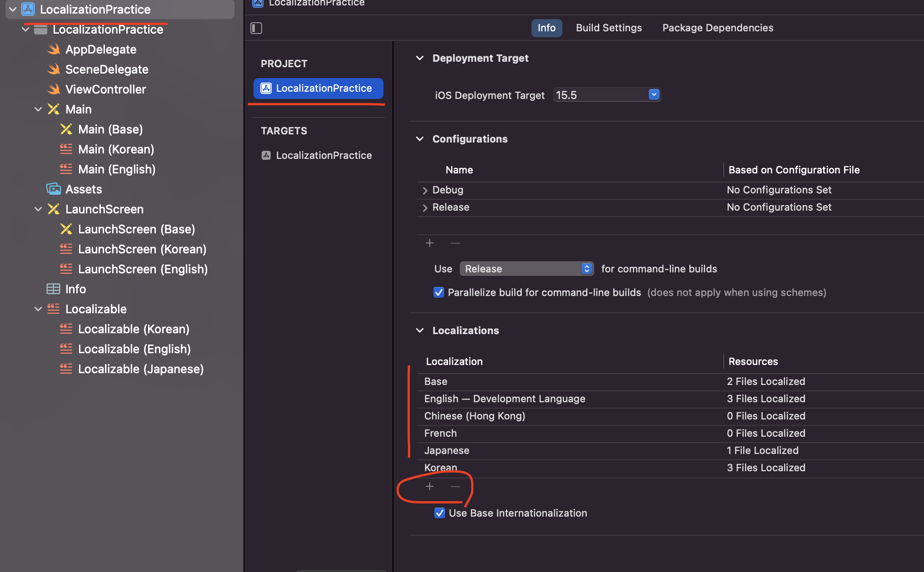Viewport: 924px width, 572px height.
Task: Collapse the Localizations section
Action: point(420,330)
